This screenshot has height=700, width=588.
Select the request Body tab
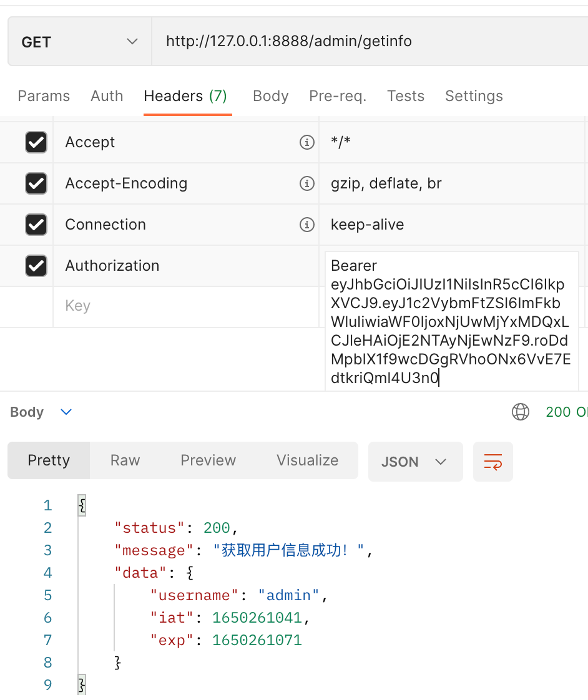click(270, 96)
